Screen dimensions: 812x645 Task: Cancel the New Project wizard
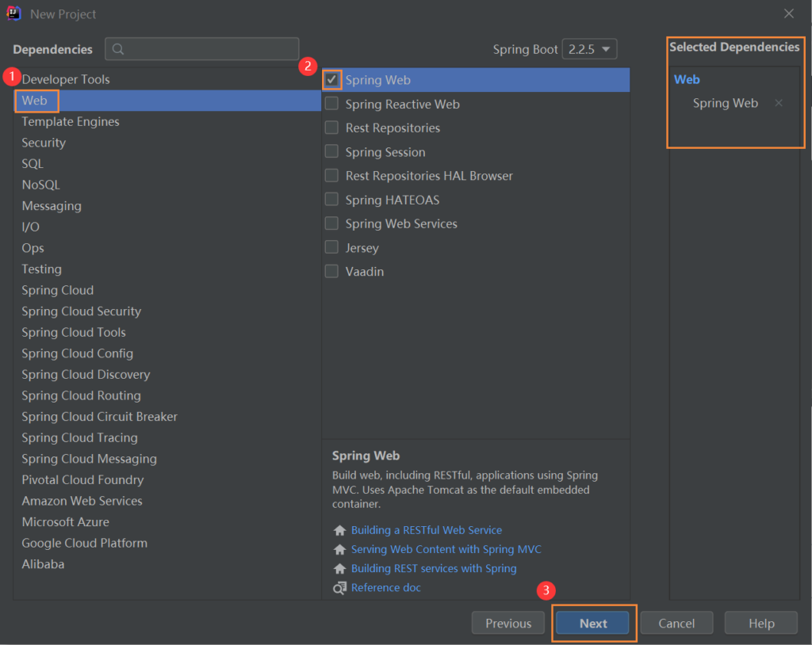(x=676, y=624)
